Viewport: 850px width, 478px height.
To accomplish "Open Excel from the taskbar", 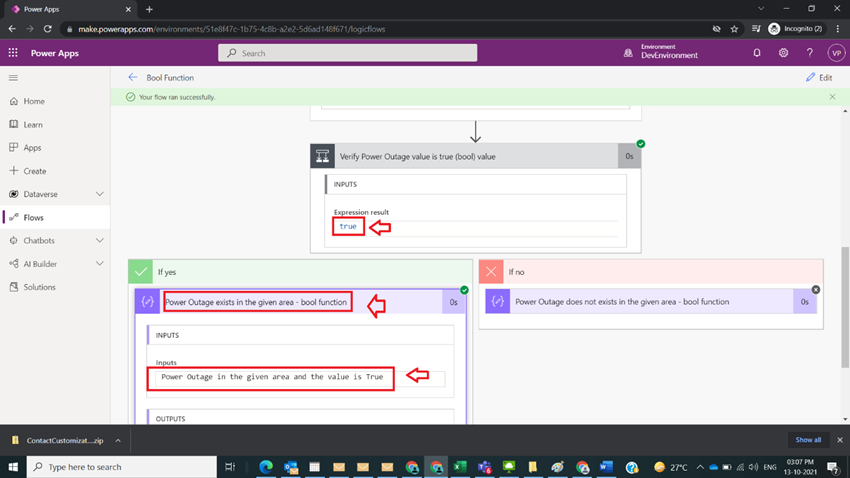I will (x=460, y=467).
